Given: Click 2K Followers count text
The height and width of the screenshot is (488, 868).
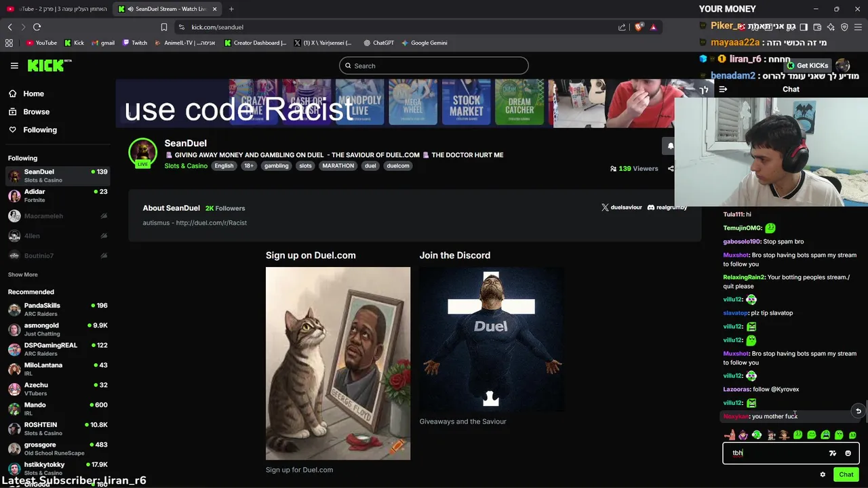Looking at the screenshot, I should click(225, 208).
